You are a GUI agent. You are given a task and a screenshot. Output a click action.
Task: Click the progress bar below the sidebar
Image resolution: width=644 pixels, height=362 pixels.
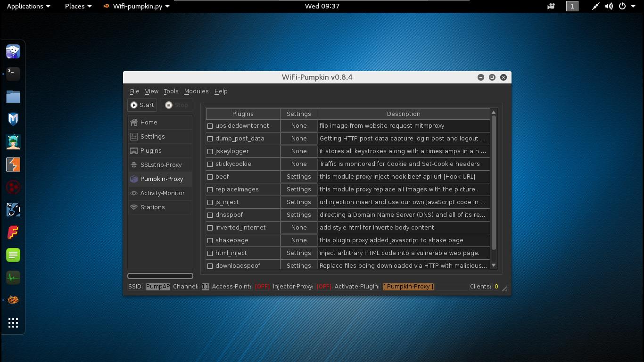tap(160, 276)
